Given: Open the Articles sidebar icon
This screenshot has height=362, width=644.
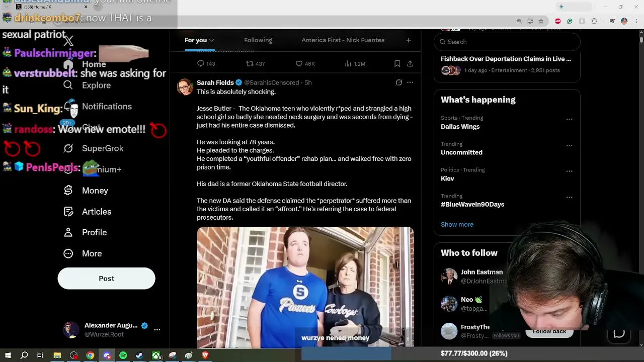Looking at the screenshot, I should click(x=68, y=212).
